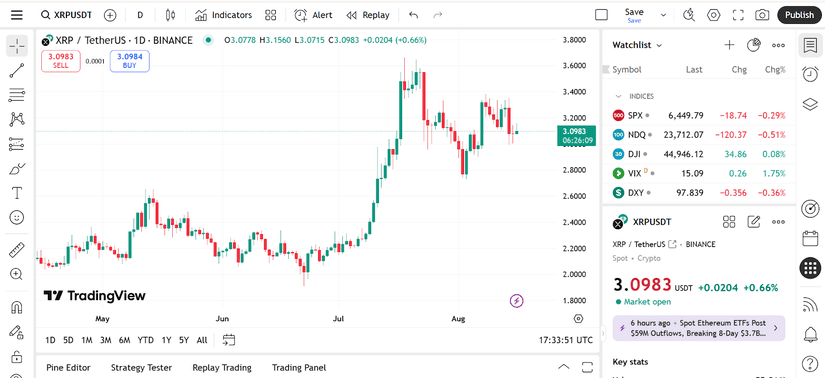The height and width of the screenshot is (378, 825).
Task: Expand the Watchlist name dropdown
Action: tap(637, 45)
